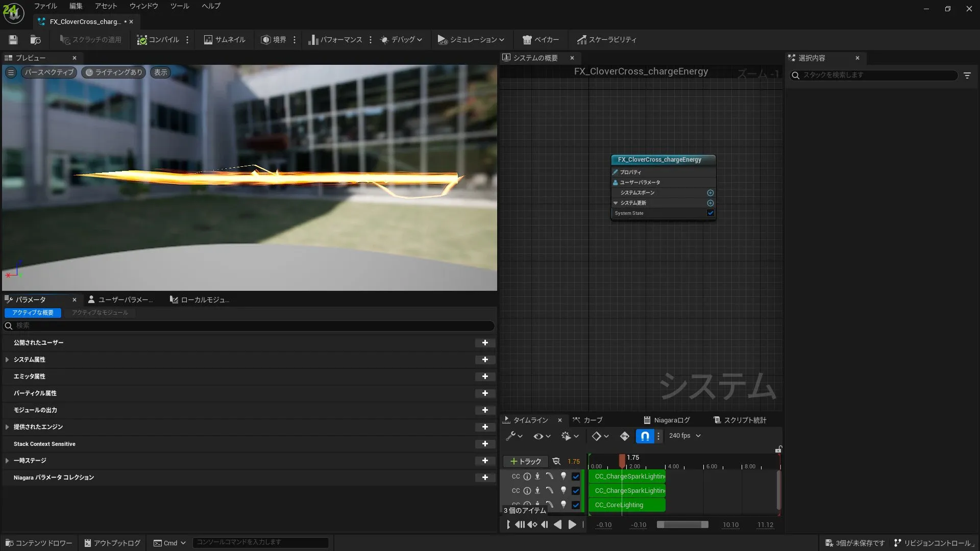Click the timeline lock icon
The height and width of the screenshot is (551, 980).
pos(778,449)
